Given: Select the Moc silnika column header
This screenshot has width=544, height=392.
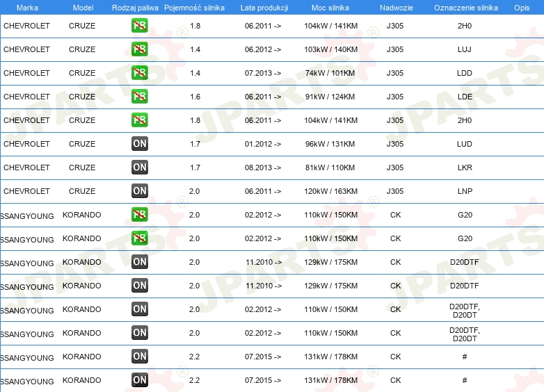Looking at the screenshot, I should (330, 7).
